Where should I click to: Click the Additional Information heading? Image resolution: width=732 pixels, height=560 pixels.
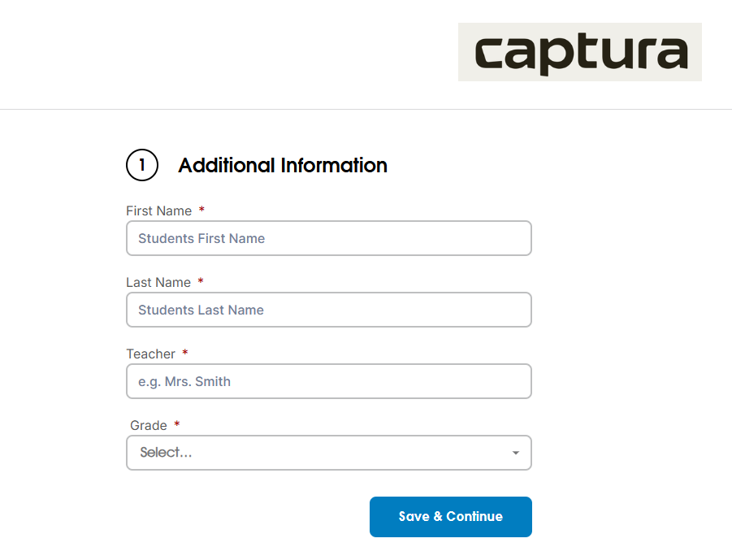(283, 165)
